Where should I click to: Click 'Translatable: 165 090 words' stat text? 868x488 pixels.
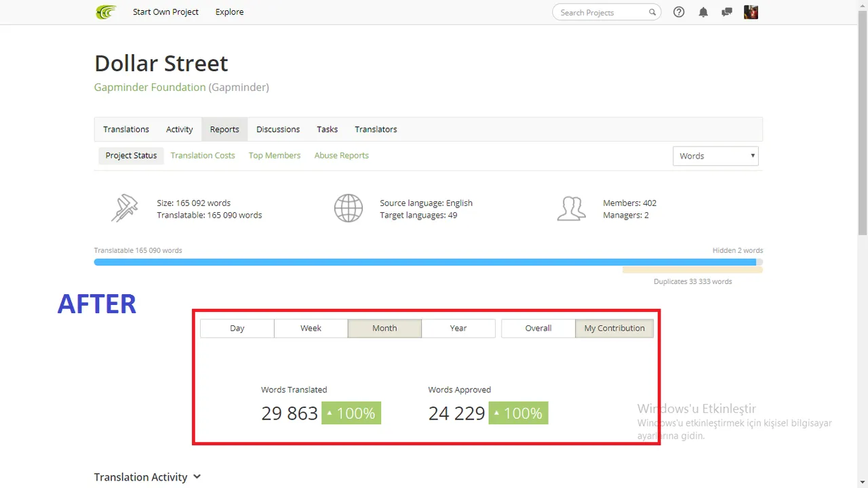tap(210, 216)
